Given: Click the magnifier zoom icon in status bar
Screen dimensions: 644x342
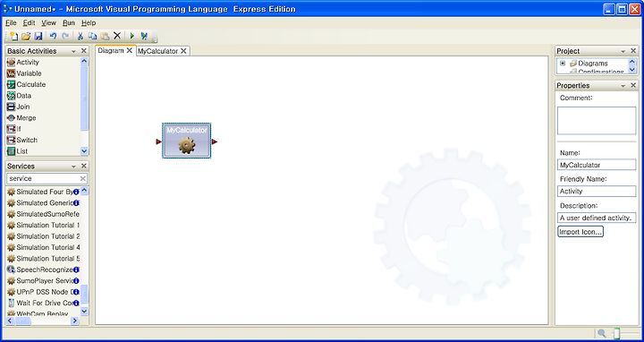Looking at the screenshot, I should tap(602, 333).
